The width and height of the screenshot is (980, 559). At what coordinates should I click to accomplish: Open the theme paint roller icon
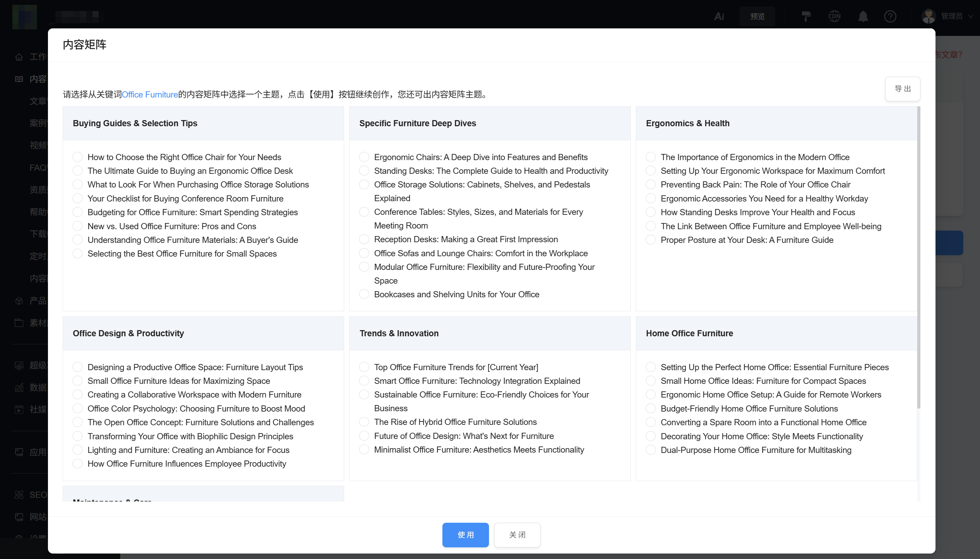pos(806,16)
